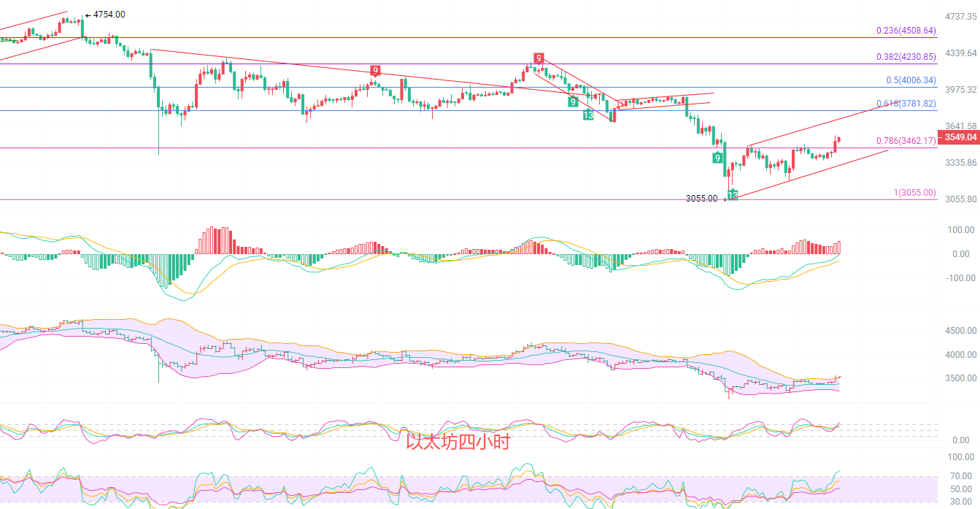Select the red 以太坊四小时 text label

point(458,442)
